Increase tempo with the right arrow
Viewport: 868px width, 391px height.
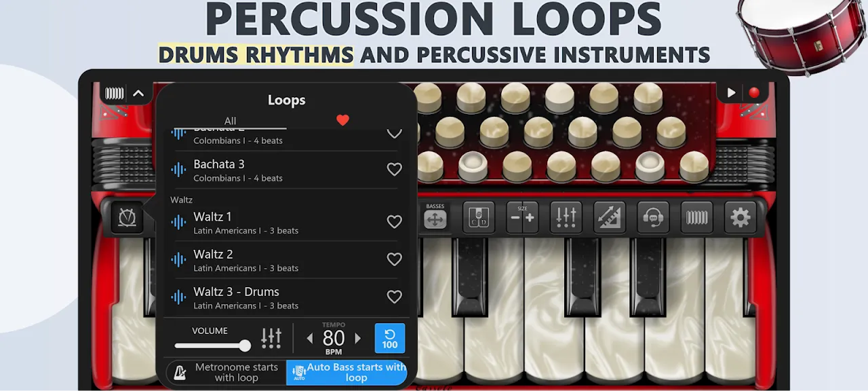tap(358, 338)
